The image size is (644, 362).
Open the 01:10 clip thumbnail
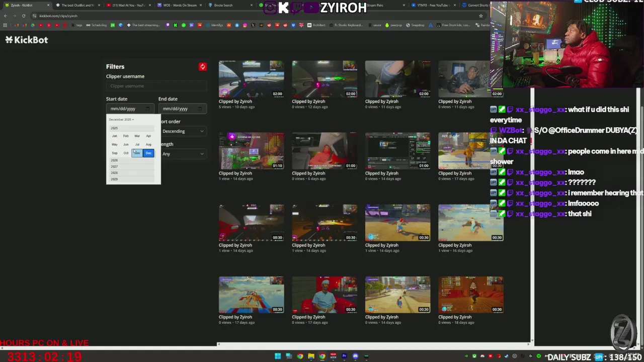point(251,151)
